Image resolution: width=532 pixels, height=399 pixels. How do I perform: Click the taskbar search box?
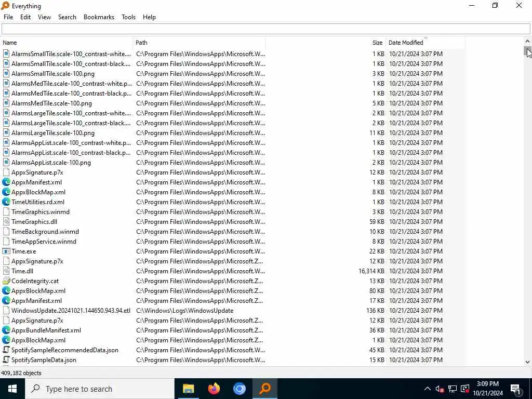point(99,389)
